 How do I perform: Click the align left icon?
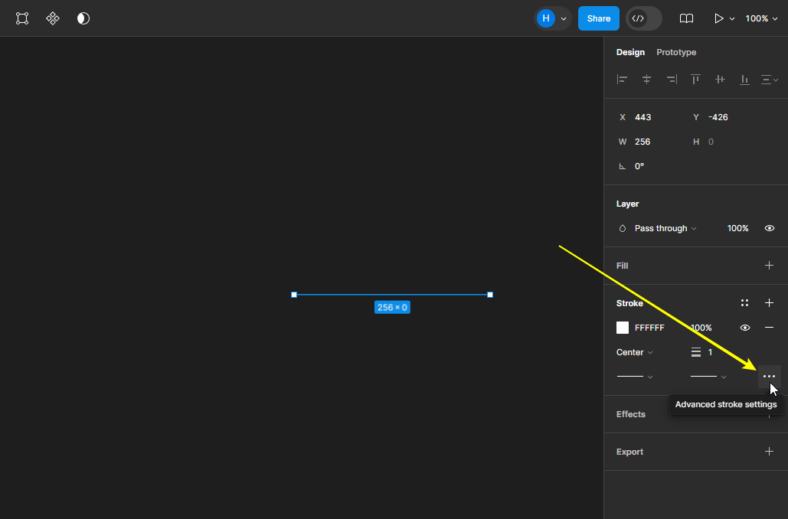[622, 79]
